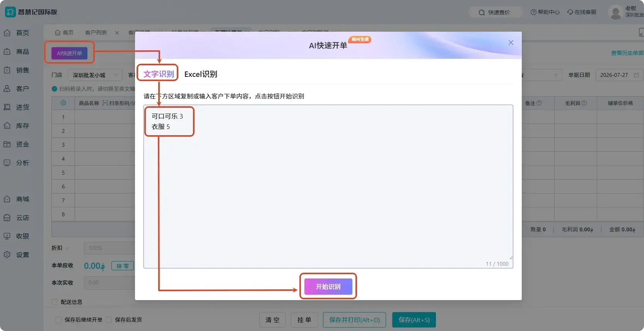Click the 单据日期 2026-07-27 field
Viewport: 644px width, 331px height.
(619, 75)
